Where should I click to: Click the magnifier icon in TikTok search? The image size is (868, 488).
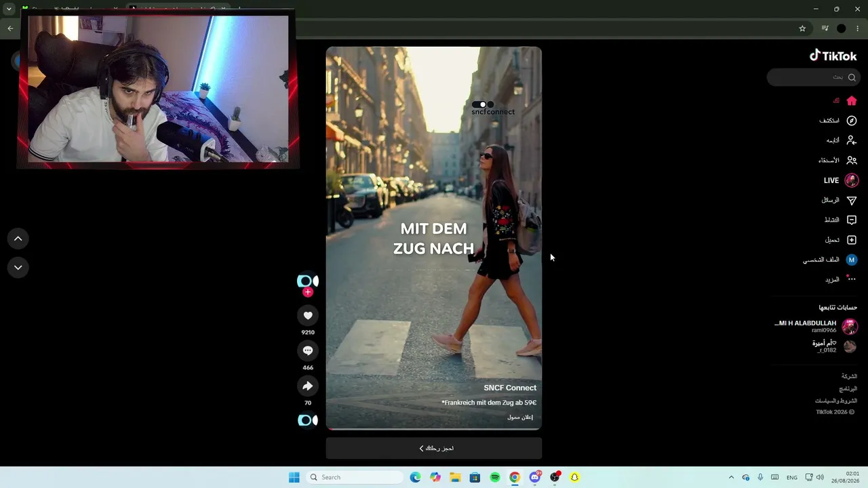tap(852, 77)
